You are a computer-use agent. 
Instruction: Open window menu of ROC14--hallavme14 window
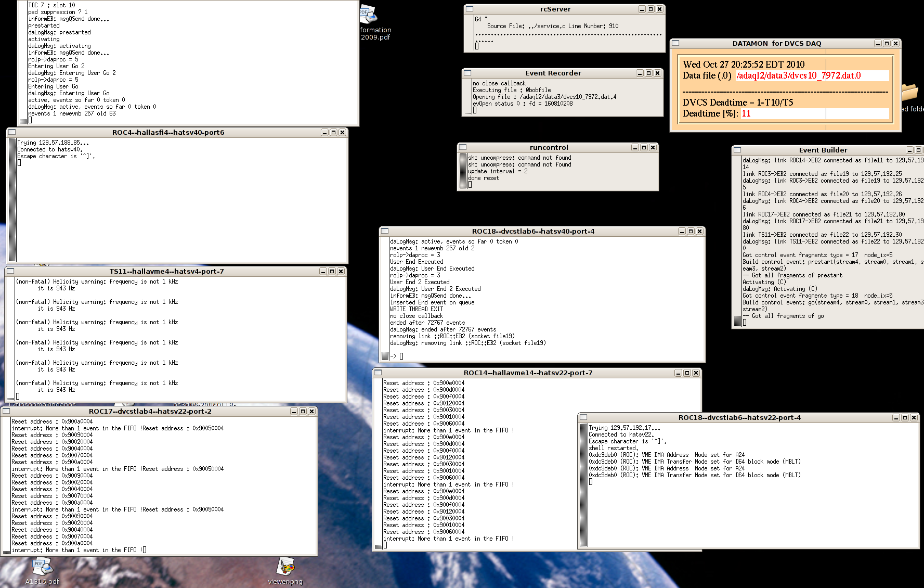(378, 373)
